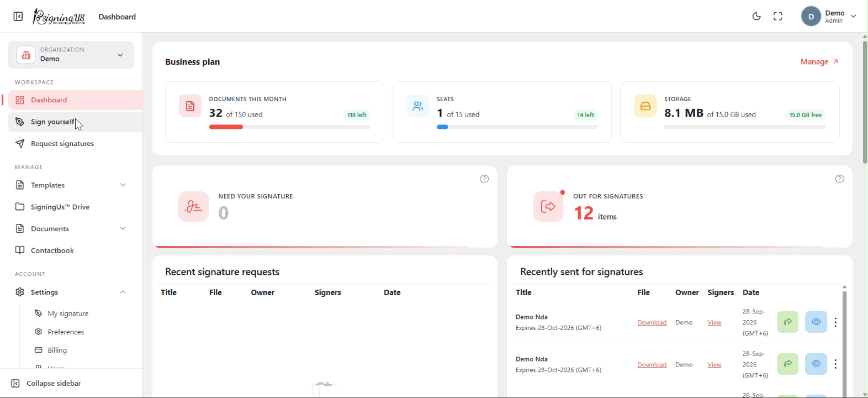Open help icon on Out For Signatures card
Screen dimensions: 868x398
pyautogui.click(x=839, y=179)
